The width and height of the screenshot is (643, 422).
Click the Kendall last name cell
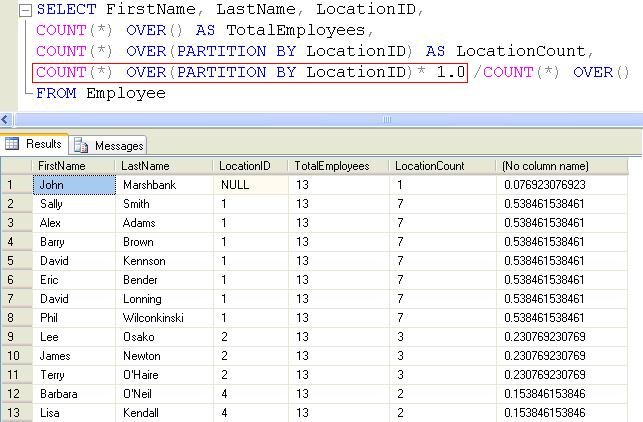tap(164, 413)
